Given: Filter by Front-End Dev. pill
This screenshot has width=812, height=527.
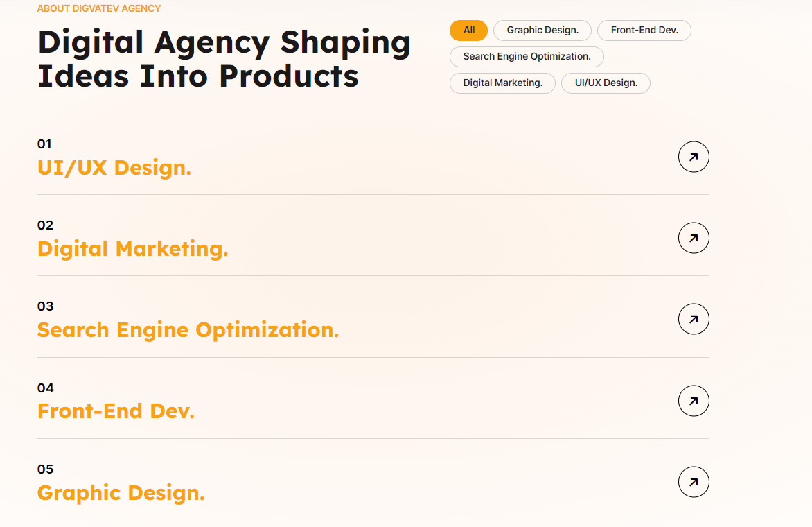Looking at the screenshot, I should tap(644, 30).
